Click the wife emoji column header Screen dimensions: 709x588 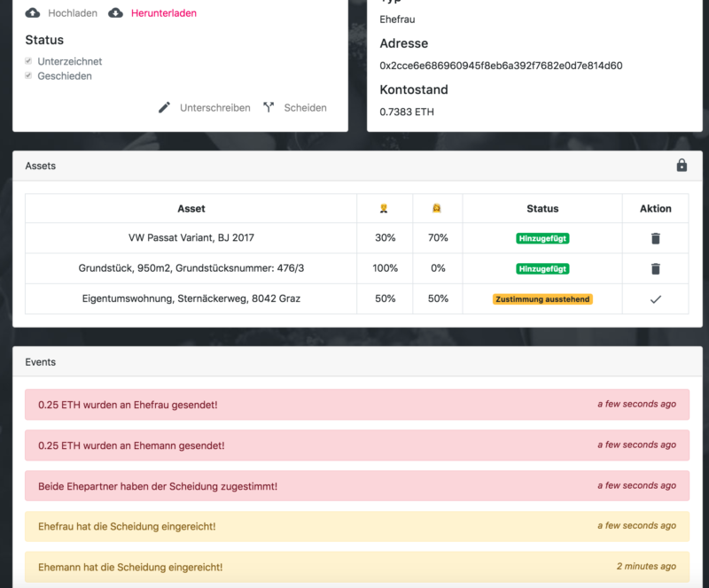(437, 208)
